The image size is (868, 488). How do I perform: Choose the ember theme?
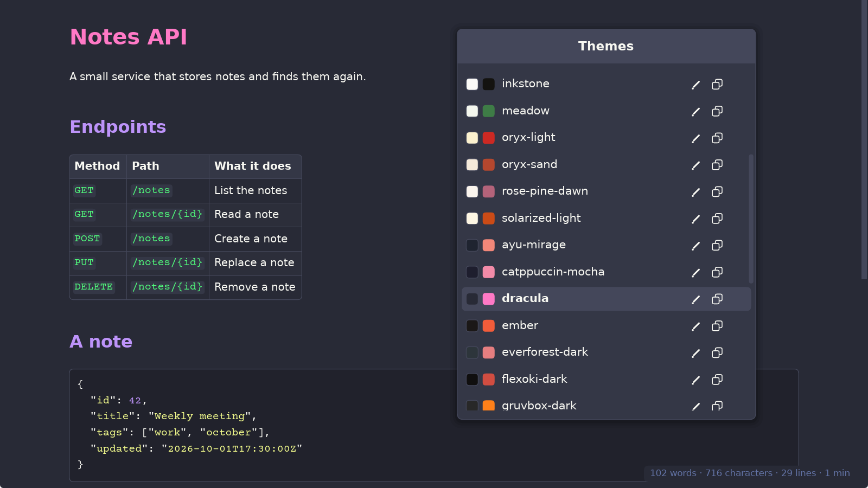click(606, 326)
